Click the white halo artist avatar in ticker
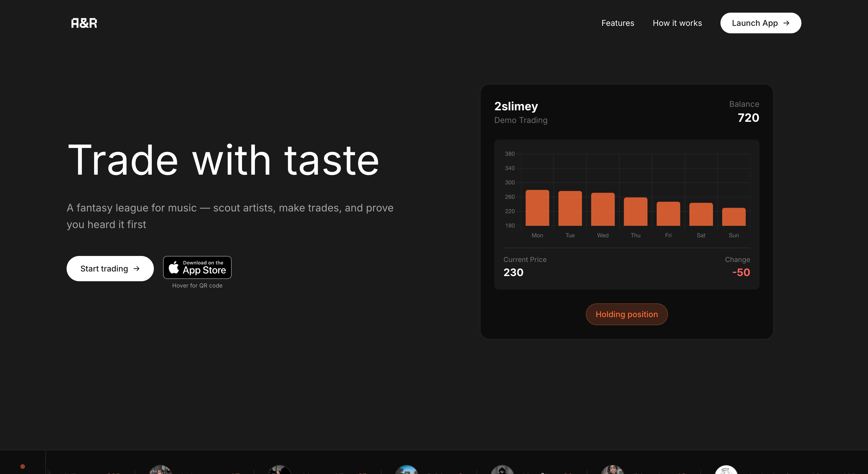This screenshot has width=868, height=474. coord(726,470)
